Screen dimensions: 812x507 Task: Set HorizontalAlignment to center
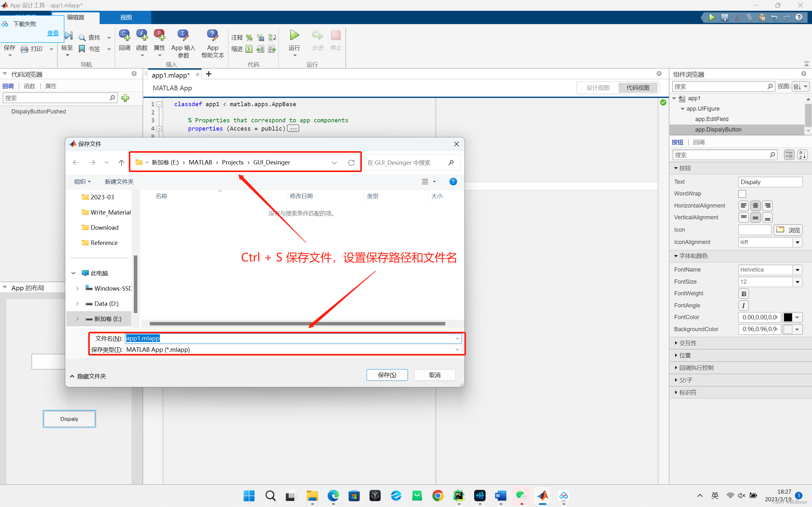pos(755,205)
